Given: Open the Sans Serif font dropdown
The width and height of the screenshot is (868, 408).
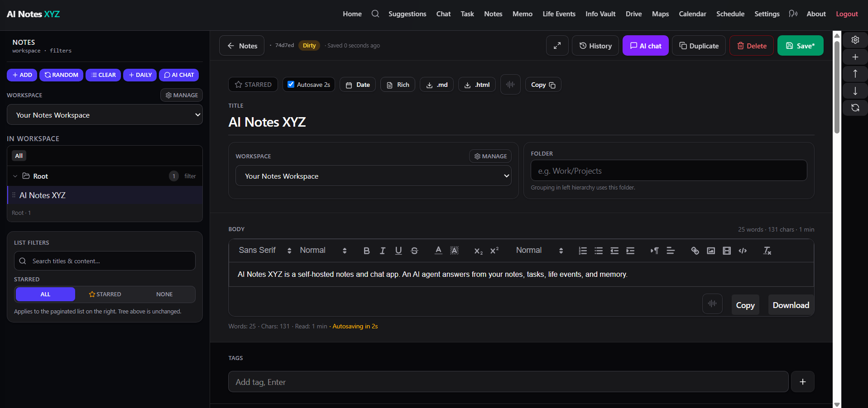Looking at the screenshot, I should point(265,251).
